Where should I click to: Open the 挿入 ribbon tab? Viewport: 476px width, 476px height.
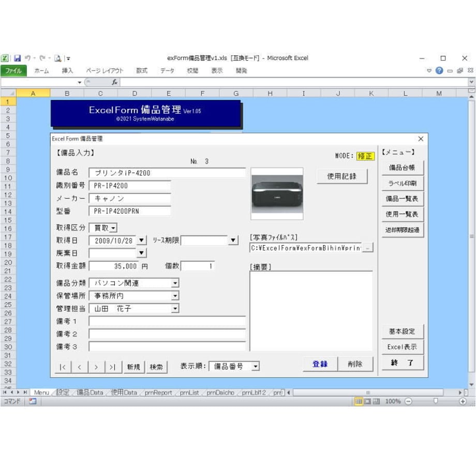coord(67,71)
